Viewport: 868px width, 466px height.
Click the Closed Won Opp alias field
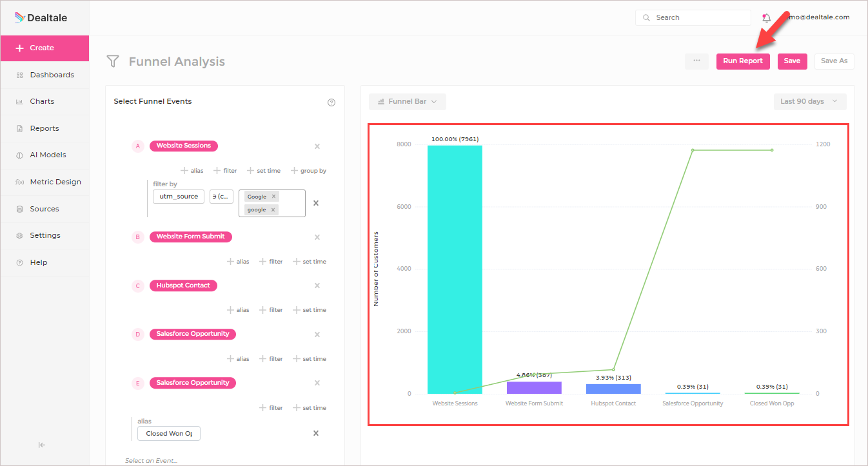pos(169,434)
